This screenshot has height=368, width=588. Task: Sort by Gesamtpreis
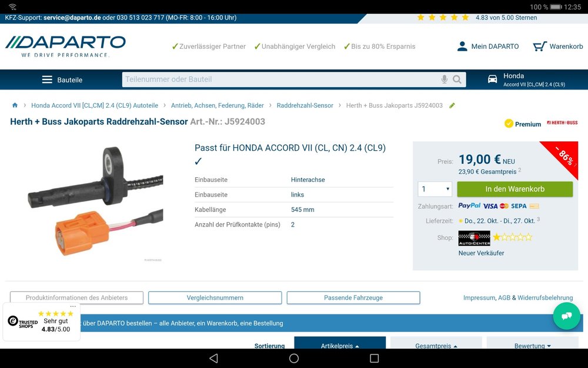436,346
